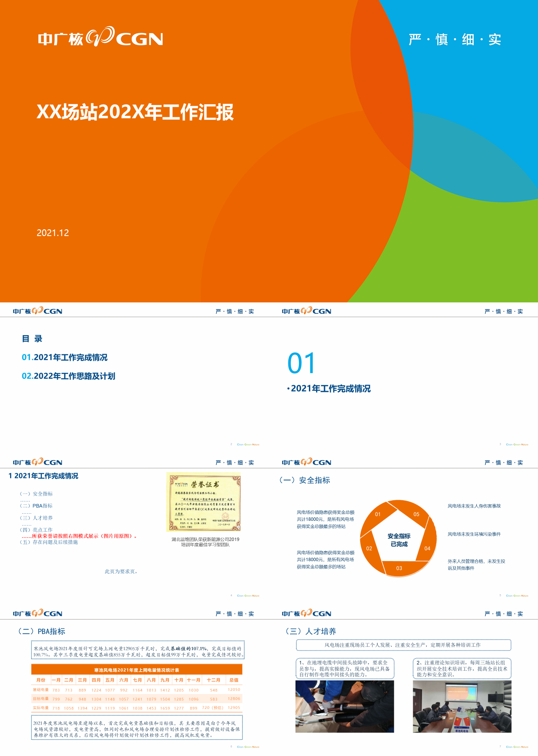Click the 总值 column header

(234, 680)
